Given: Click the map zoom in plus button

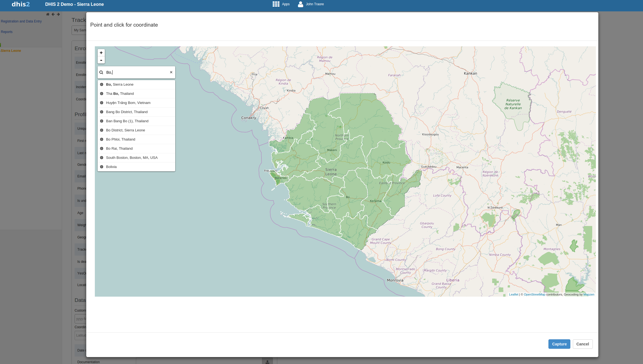Looking at the screenshot, I should click(101, 53).
